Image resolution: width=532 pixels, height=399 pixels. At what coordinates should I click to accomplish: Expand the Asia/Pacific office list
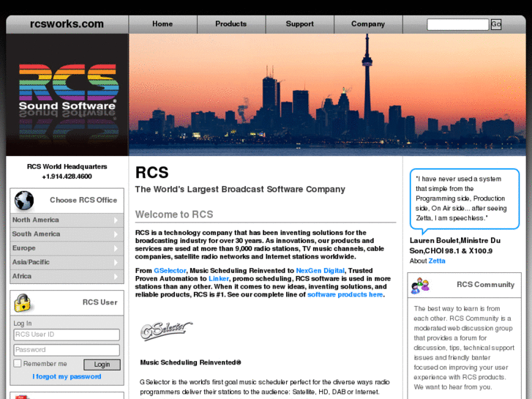point(67,262)
